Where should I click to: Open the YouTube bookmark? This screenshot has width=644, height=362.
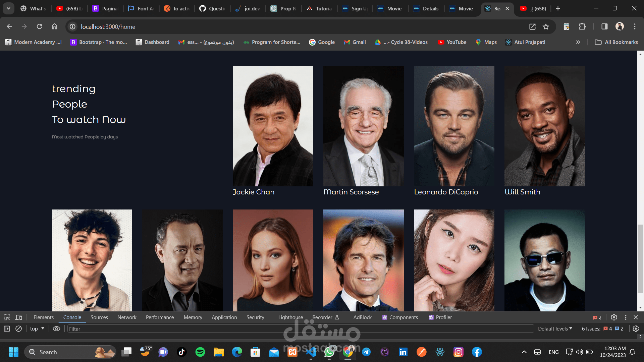click(452, 42)
